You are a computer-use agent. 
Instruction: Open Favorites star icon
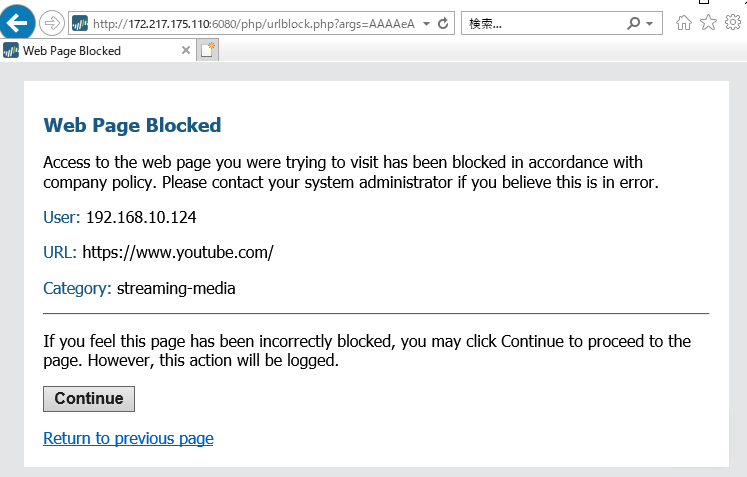[x=708, y=22]
